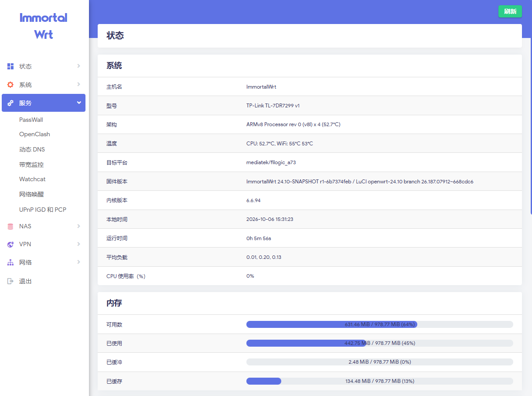
Task: Click the 已缓冲 memory progress bar
Action: pyautogui.click(x=380, y=362)
